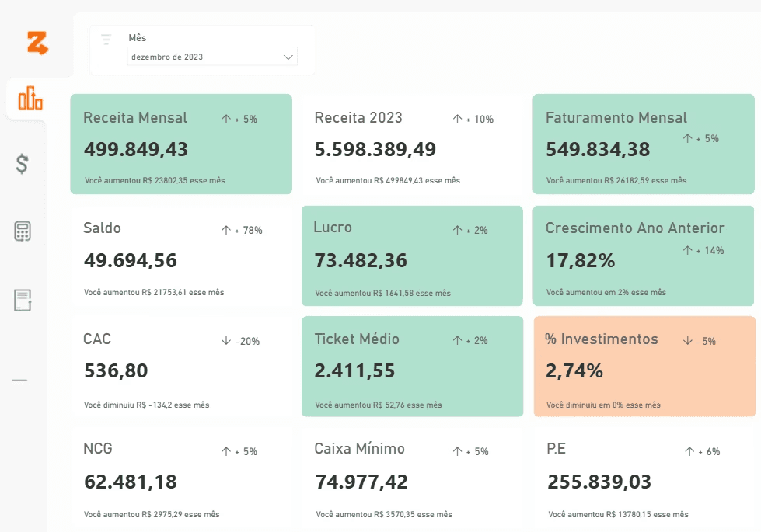Screen dimensions: 761x532
Task: Open the document report sidebar icon
Action: pos(23,301)
